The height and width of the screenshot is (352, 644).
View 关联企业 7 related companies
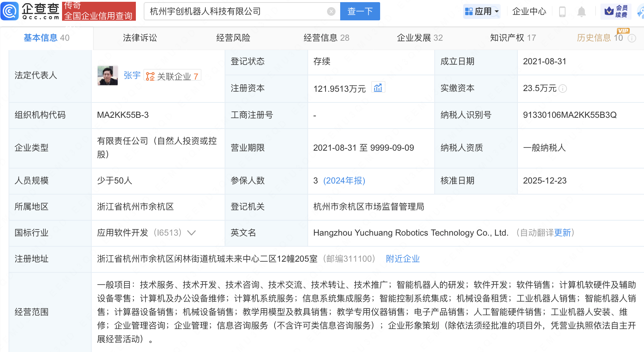[173, 76]
